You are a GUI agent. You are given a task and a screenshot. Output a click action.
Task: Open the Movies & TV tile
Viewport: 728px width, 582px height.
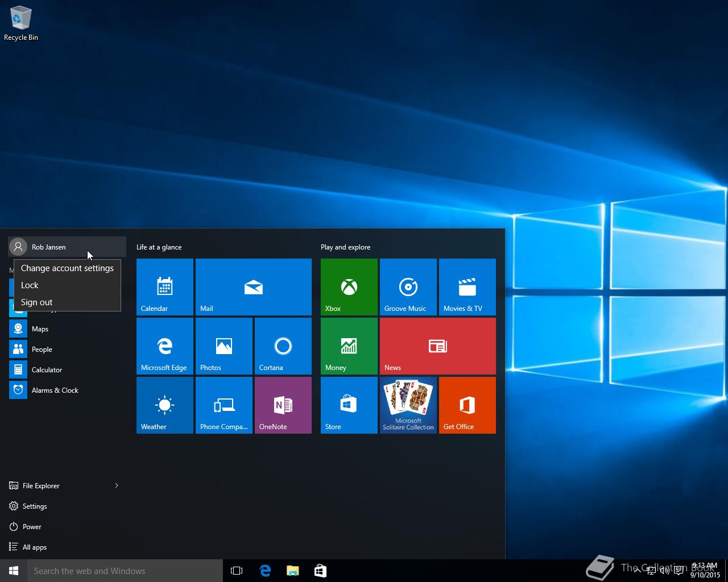468,287
